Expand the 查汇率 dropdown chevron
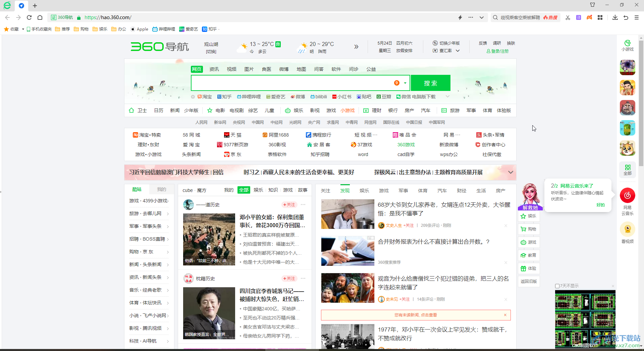 pos(458,51)
